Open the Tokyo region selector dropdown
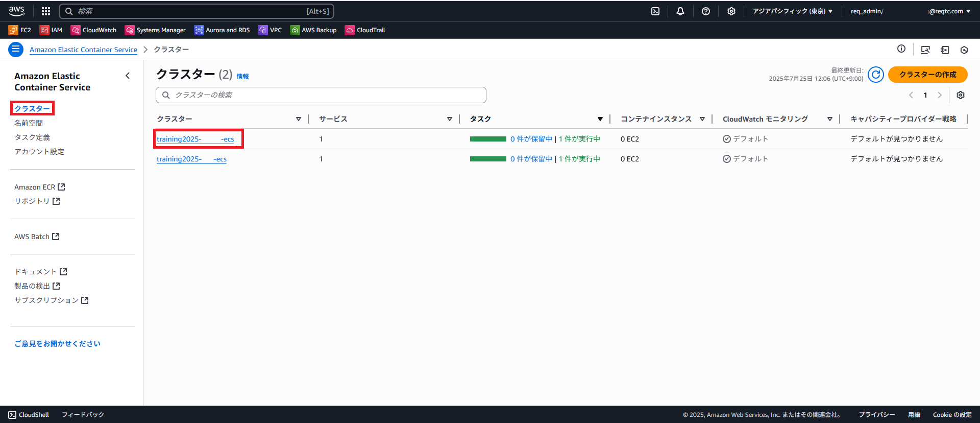Image resolution: width=980 pixels, height=423 pixels. [x=793, y=11]
